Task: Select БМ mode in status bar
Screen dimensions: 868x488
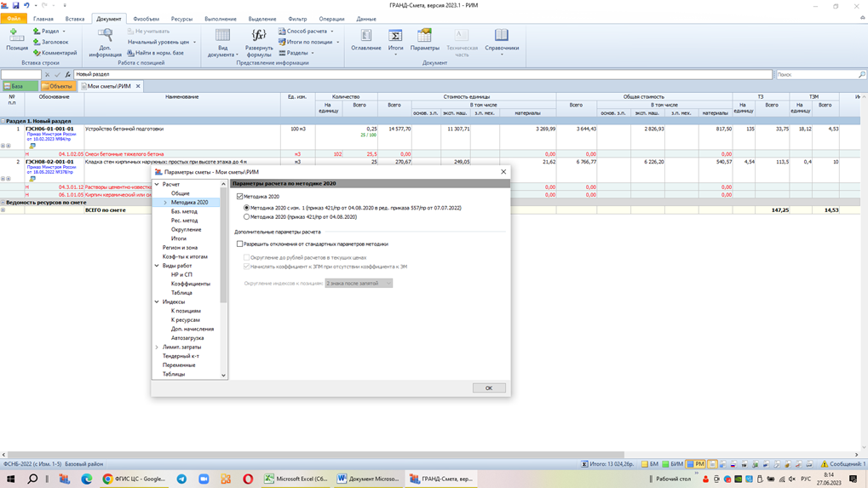Action: click(650, 464)
